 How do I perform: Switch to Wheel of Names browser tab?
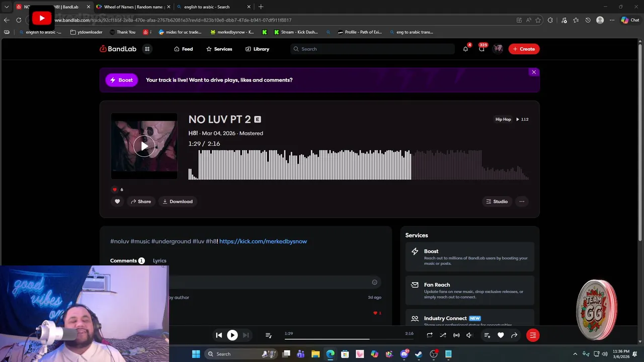pyautogui.click(x=133, y=7)
